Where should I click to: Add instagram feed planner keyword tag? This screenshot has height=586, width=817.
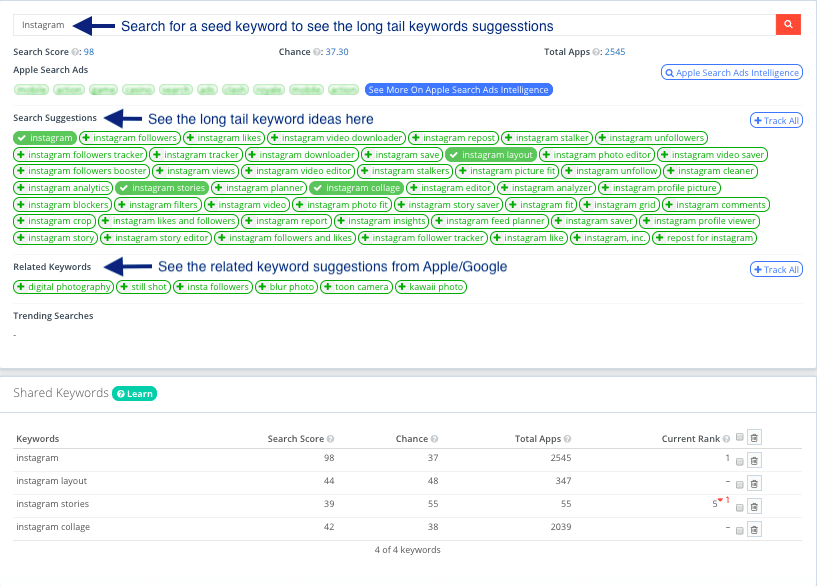coord(490,221)
